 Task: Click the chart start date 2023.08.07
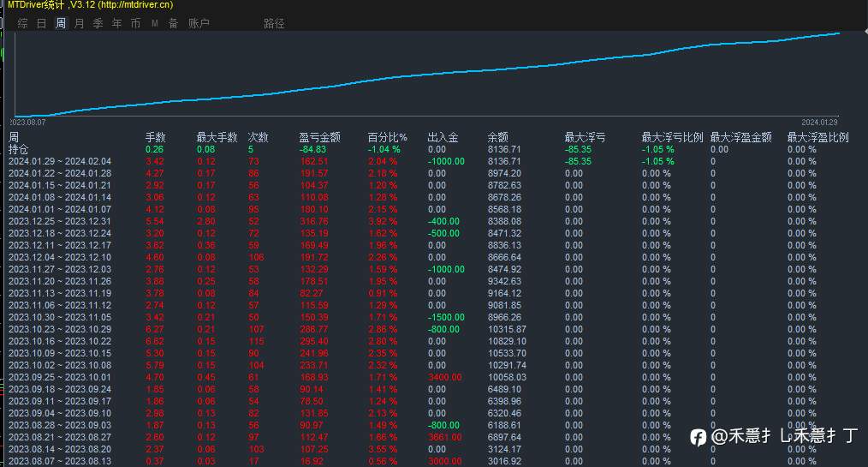(x=27, y=123)
